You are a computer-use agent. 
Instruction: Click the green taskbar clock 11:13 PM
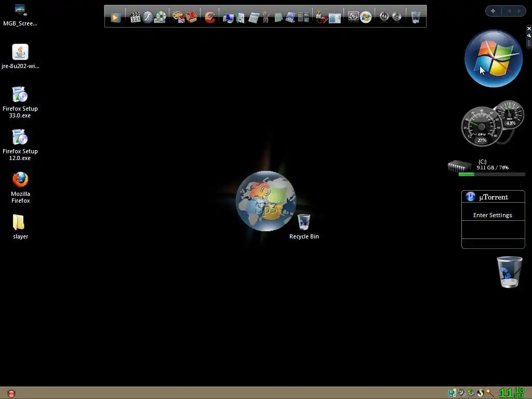(512, 393)
